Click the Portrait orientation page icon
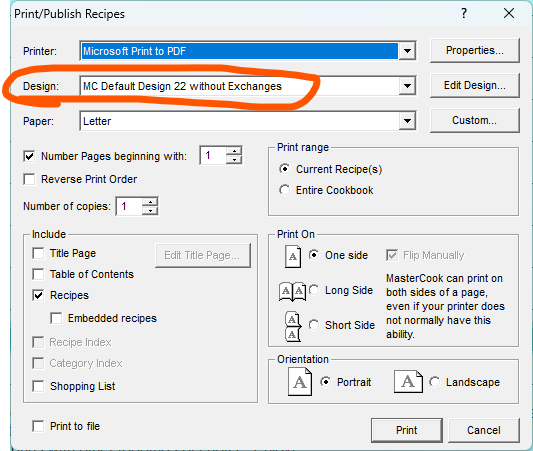 (300, 382)
